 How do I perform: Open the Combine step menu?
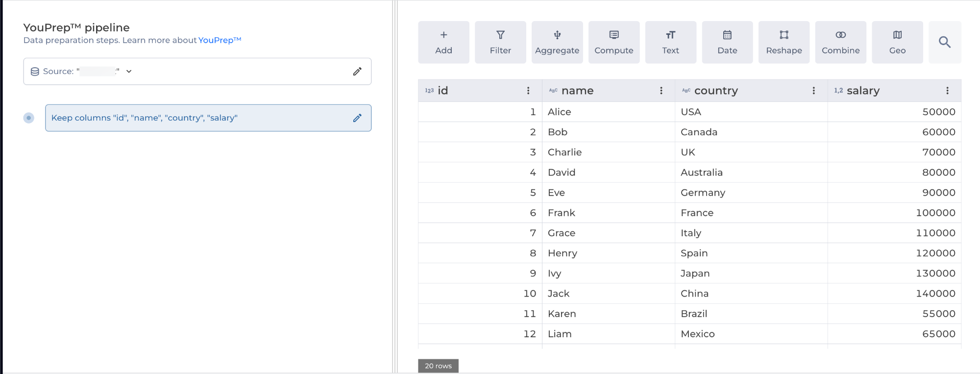point(840,42)
